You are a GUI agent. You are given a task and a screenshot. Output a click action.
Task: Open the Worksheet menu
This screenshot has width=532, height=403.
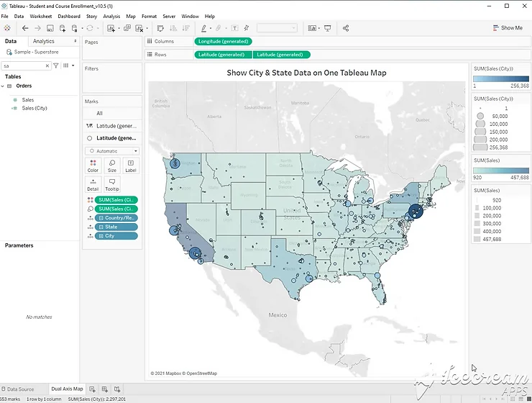point(41,17)
